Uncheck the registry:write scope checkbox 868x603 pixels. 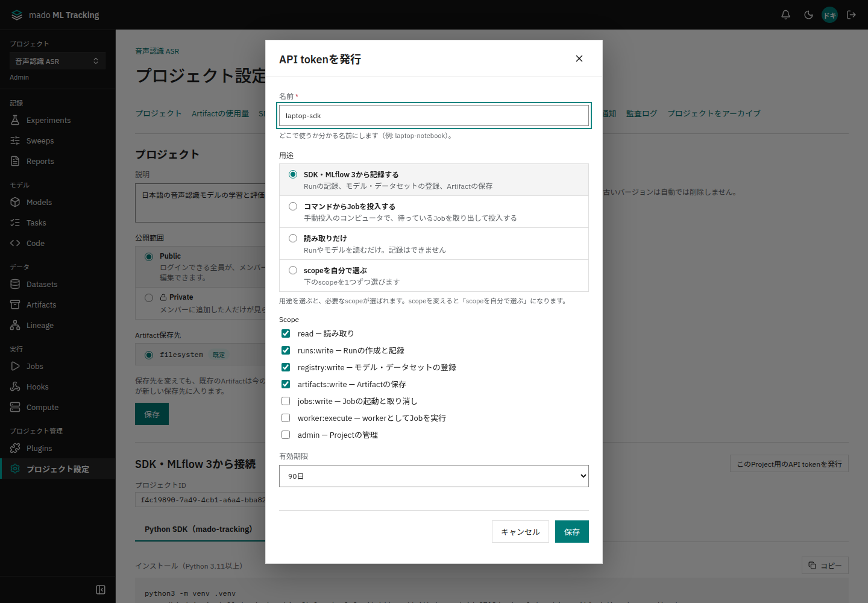[x=286, y=367]
